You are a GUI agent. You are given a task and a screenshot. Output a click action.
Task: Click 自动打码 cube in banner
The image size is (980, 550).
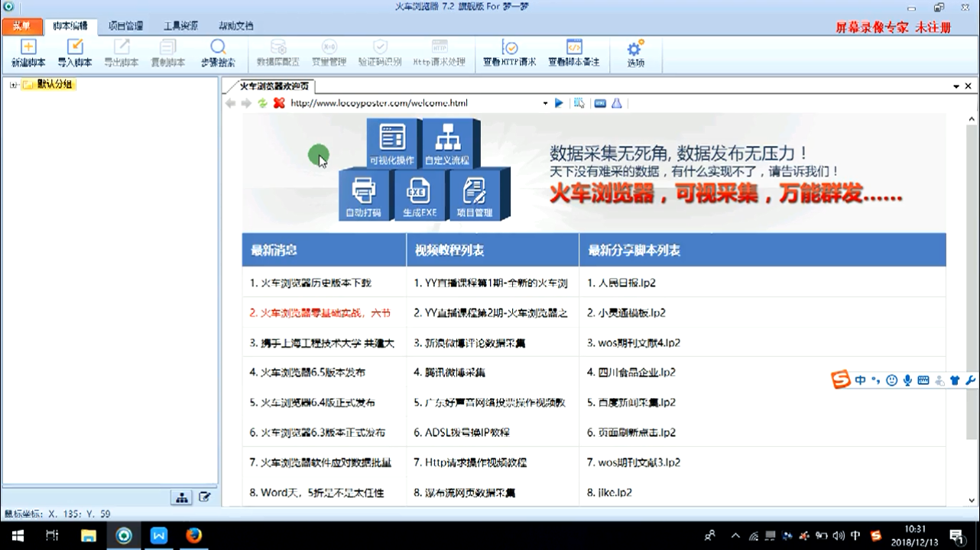tap(364, 195)
